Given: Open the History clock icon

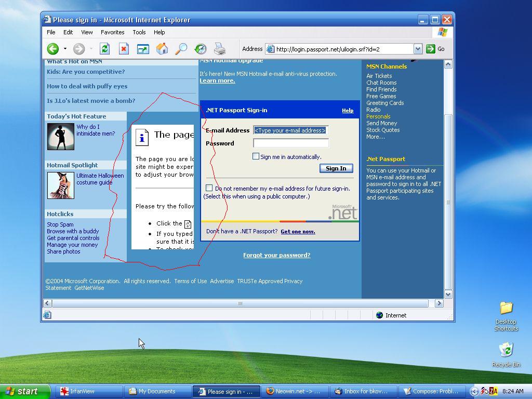Looking at the screenshot, I should coord(201,49).
